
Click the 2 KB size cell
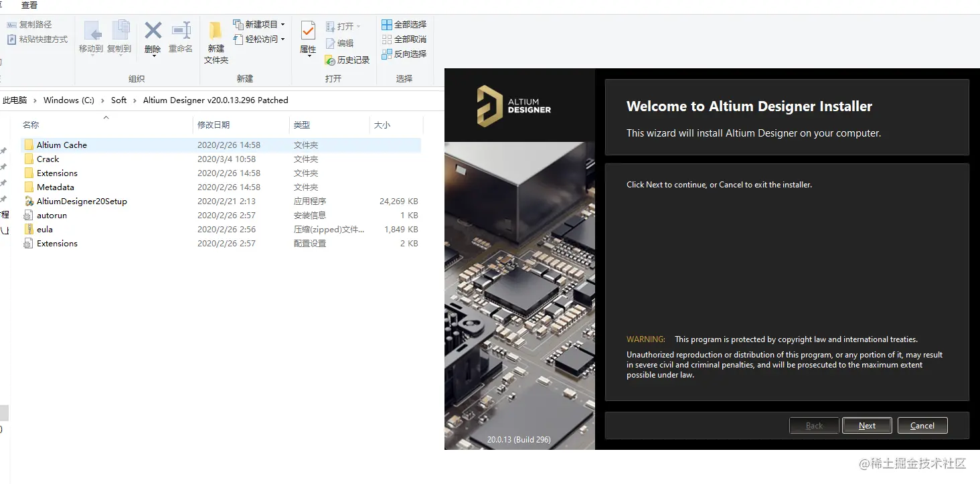(x=409, y=243)
